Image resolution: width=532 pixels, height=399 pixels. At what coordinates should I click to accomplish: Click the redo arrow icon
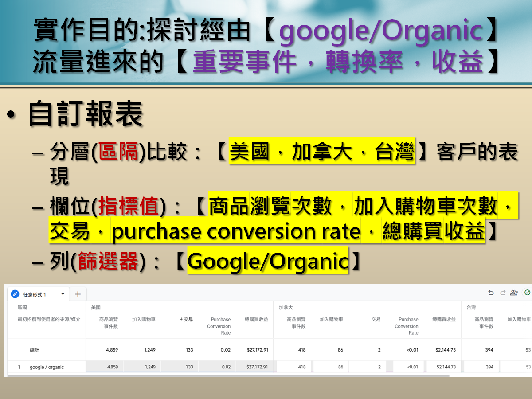[x=502, y=293]
